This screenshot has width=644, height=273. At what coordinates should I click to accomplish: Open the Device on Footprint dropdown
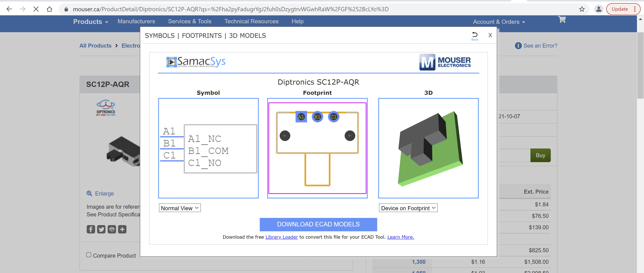tap(408, 208)
